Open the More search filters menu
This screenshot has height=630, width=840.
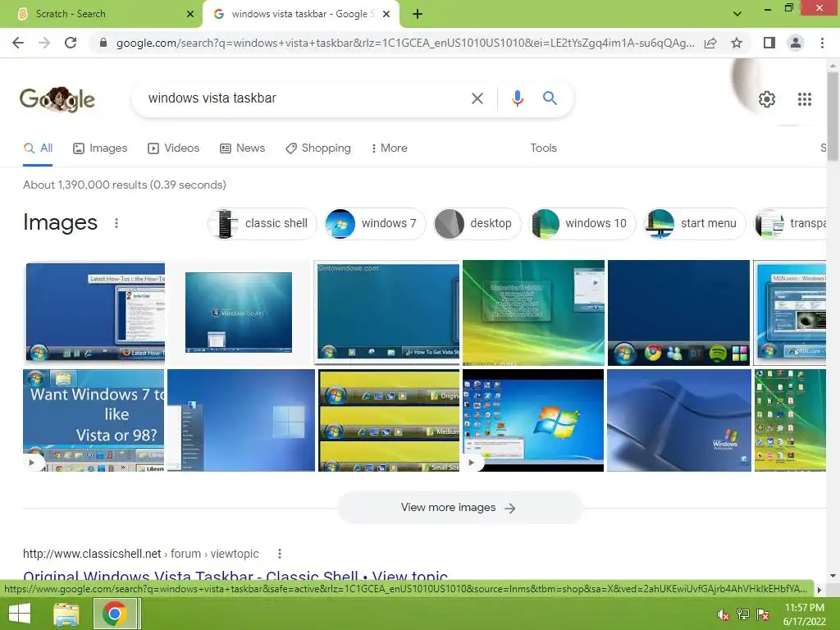pos(390,148)
